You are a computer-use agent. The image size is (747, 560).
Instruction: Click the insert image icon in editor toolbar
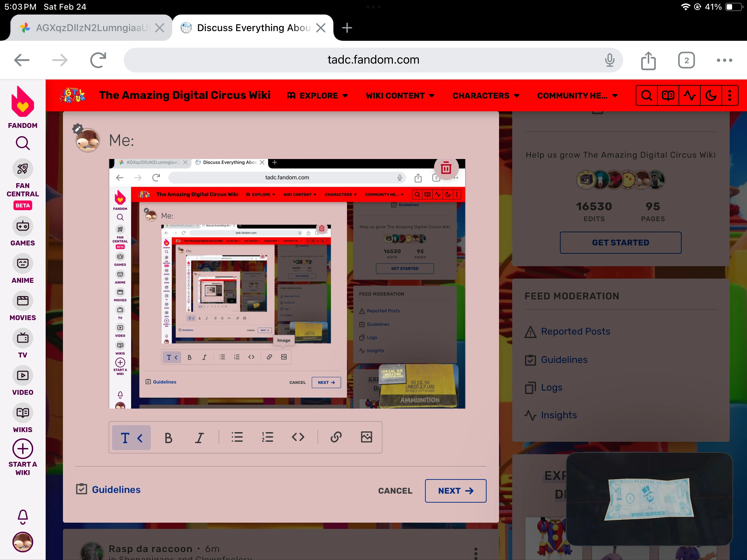[366, 437]
